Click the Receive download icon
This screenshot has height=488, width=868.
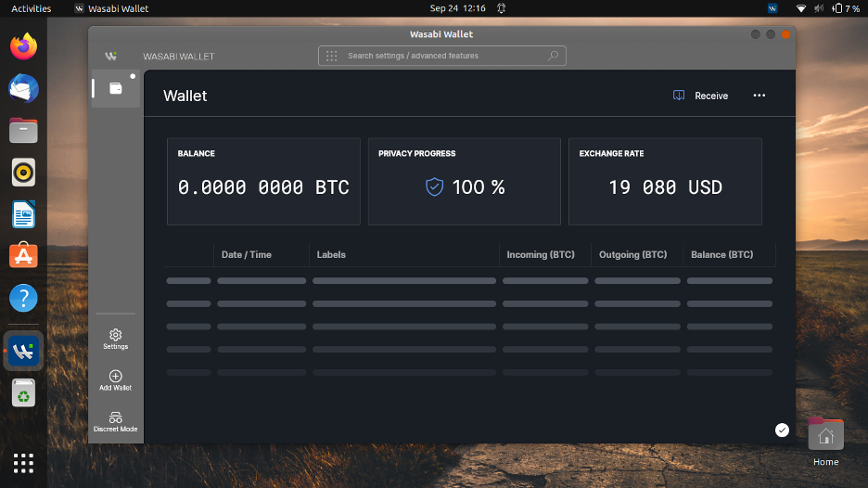[679, 96]
